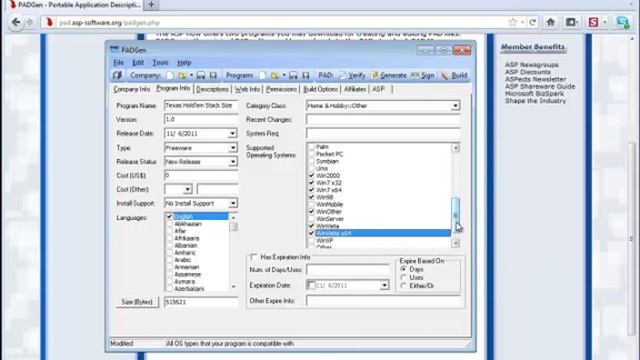Open the browser home page icon
The height and width of the screenshot is (360, 640).
point(551,22)
